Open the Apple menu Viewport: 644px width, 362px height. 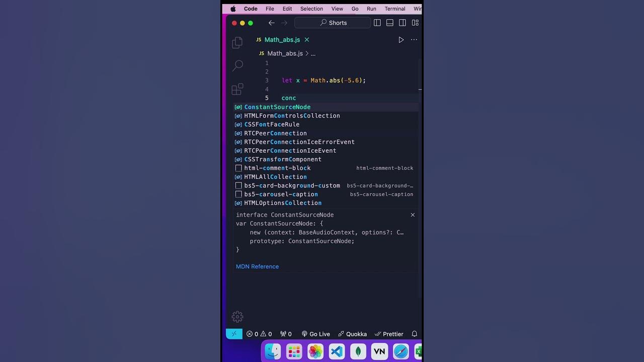pos(233,9)
